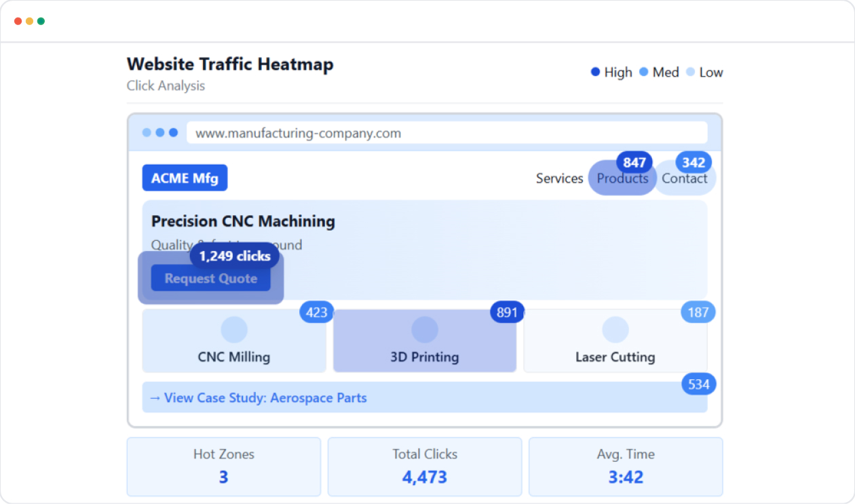
Task: Click the 342 click-count badge on Contact
Action: click(x=693, y=163)
